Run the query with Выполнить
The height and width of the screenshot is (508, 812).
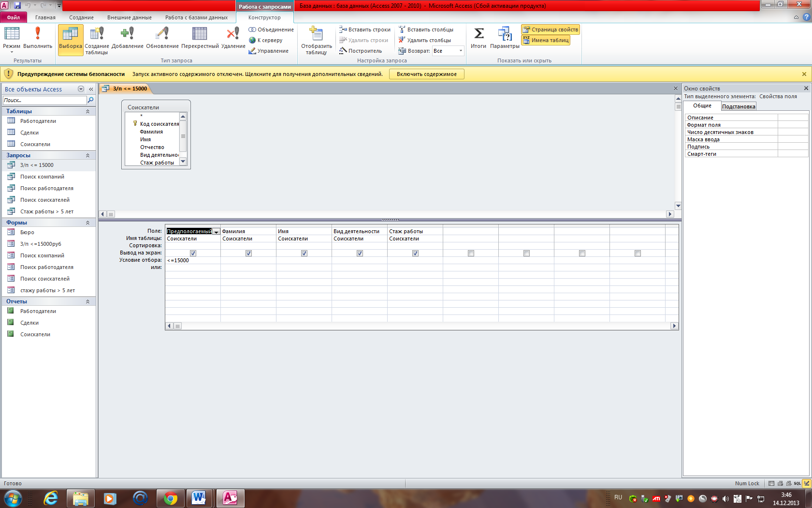coord(38,38)
